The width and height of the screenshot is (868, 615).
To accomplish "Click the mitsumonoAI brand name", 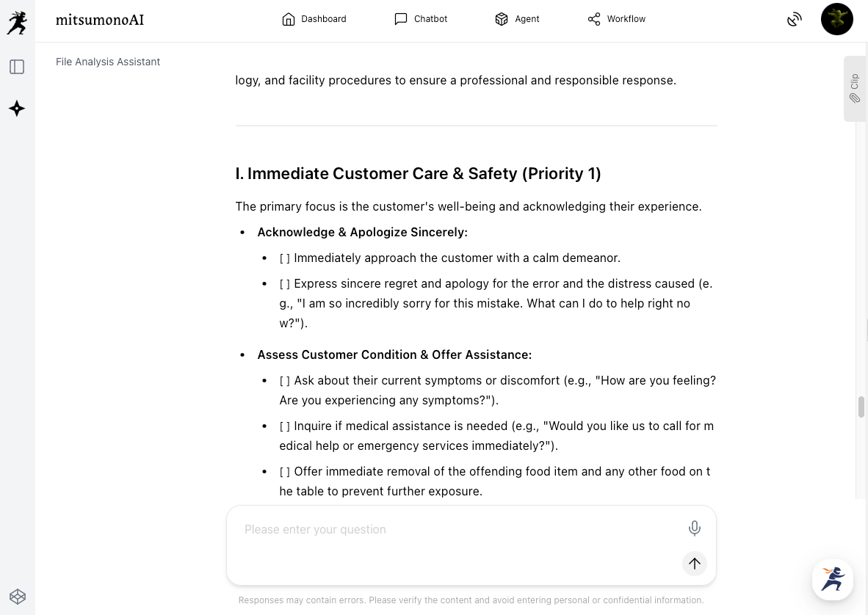I will [100, 20].
